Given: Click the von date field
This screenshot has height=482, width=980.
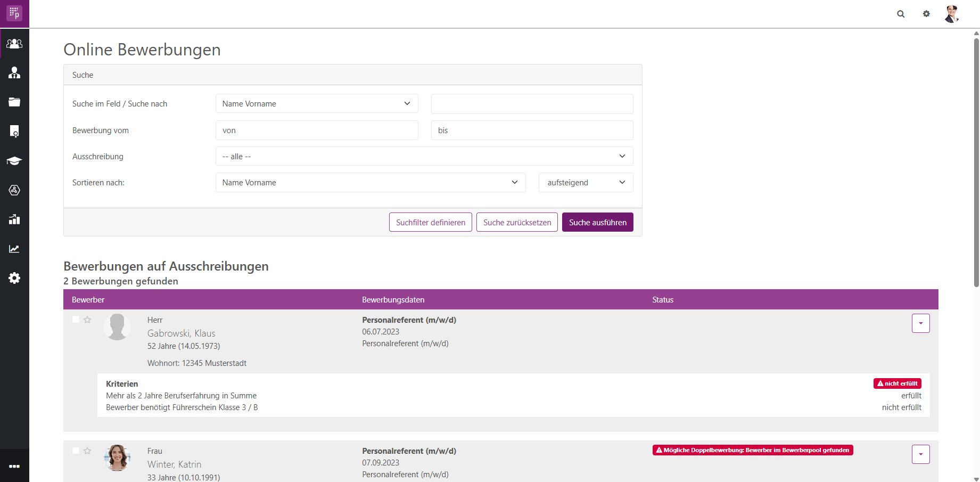Looking at the screenshot, I should 317,130.
